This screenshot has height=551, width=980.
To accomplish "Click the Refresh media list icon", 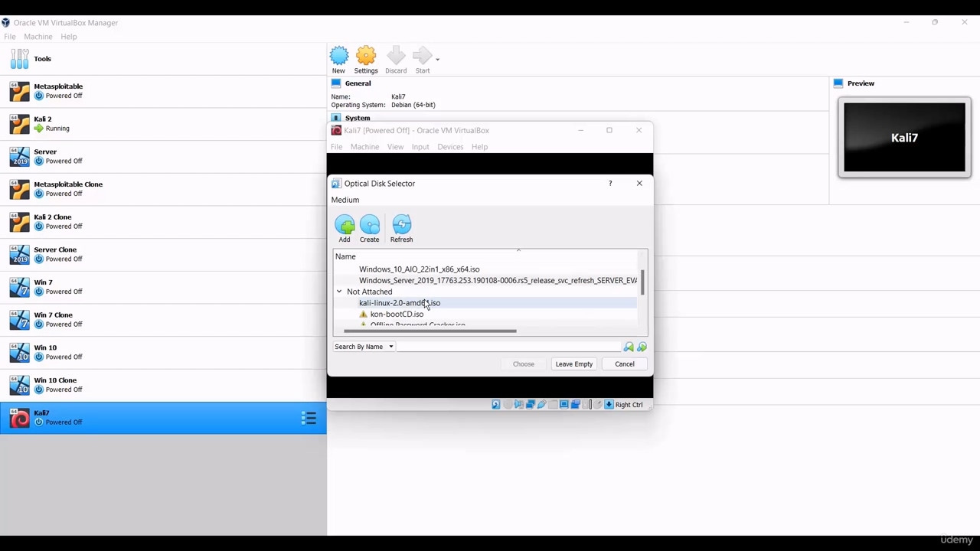I will tap(402, 225).
